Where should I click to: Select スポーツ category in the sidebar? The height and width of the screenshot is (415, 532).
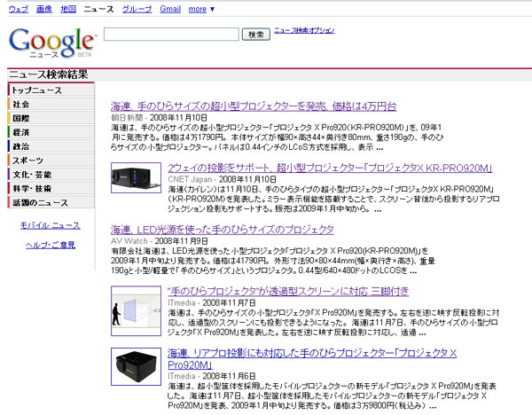pyautogui.click(x=51, y=161)
